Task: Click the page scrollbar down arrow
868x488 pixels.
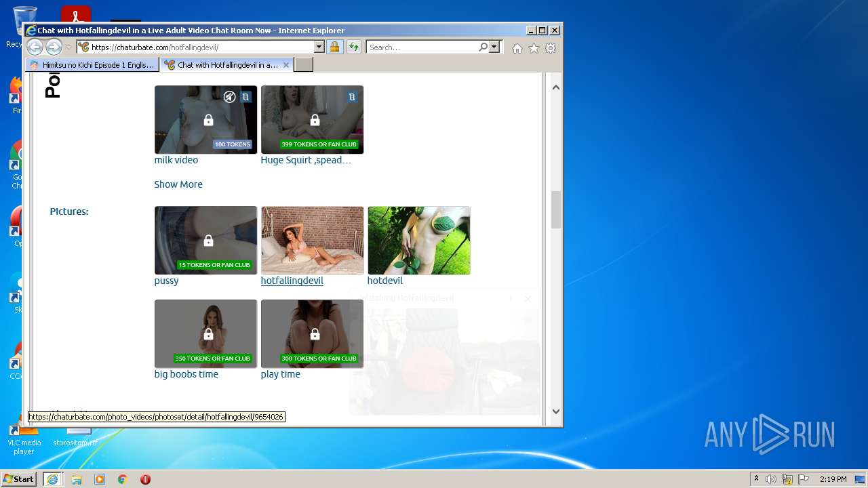Action: point(556,411)
